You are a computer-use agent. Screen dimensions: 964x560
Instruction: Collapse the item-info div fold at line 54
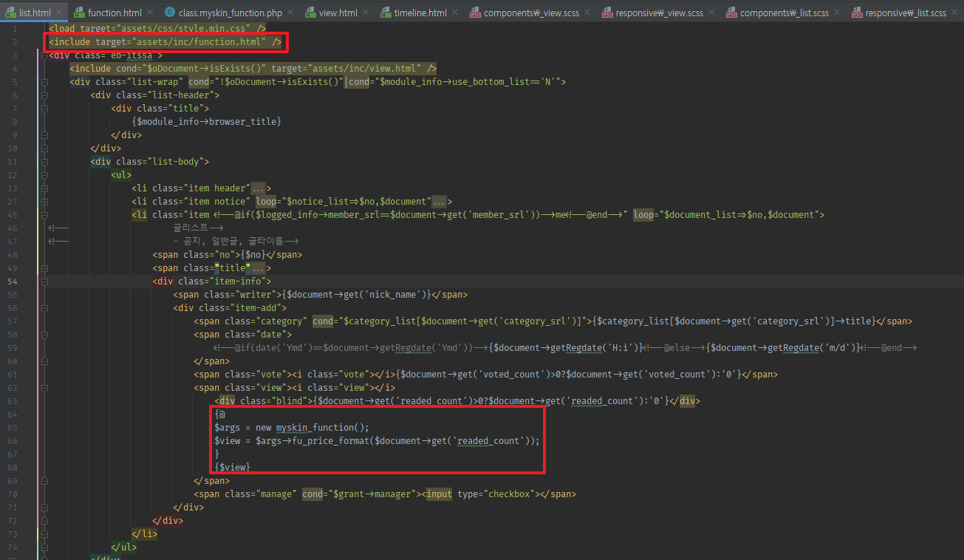[x=44, y=281]
